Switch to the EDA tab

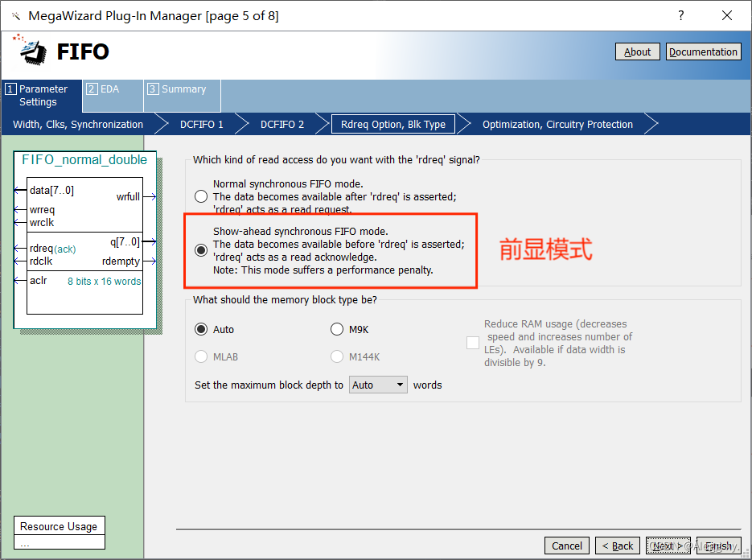point(113,96)
